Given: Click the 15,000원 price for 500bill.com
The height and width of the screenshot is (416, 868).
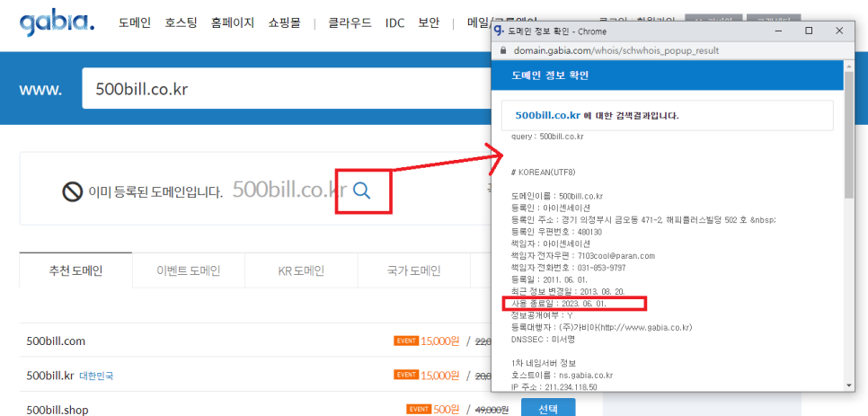Looking at the screenshot, I should [x=440, y=341].
